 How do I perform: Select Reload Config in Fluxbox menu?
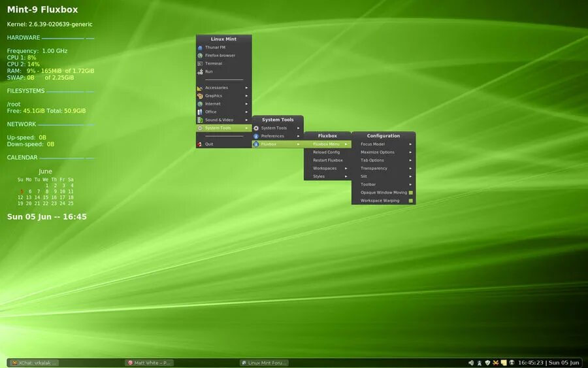(327, 152)
